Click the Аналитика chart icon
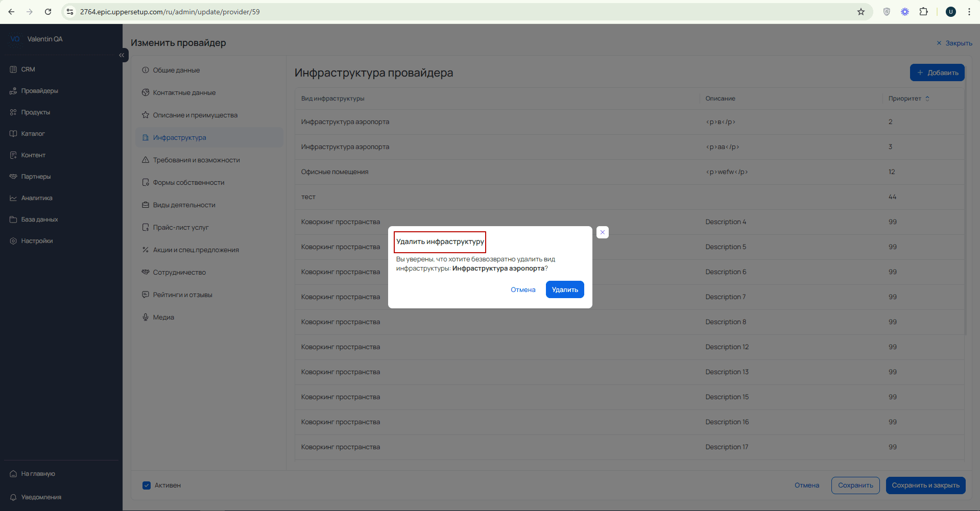980x511 pixels. click(x=13, y=198)
